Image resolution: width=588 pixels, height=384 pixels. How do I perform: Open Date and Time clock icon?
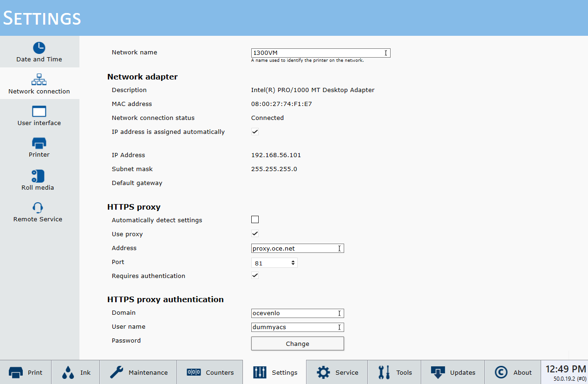39,48
